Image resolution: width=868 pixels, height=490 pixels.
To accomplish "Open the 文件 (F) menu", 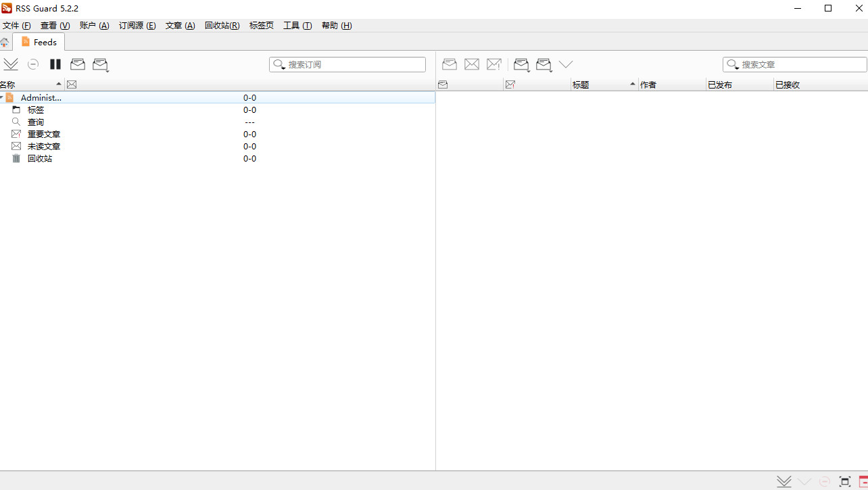I will [x=17, y=26].
